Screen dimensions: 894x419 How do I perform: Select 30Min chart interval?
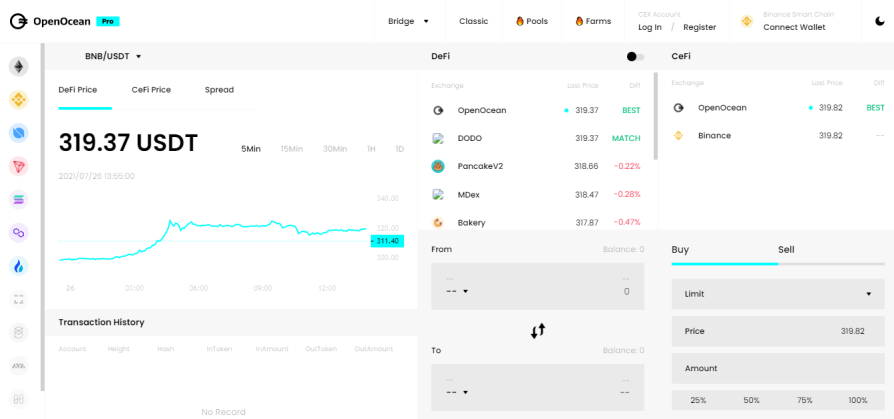pos(335,149)
